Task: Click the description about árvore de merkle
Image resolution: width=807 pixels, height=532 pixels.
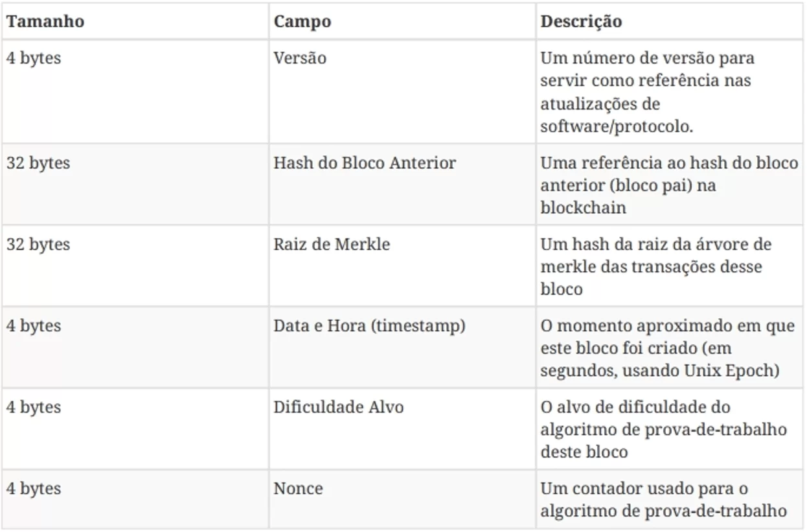Action: point(656,267)
